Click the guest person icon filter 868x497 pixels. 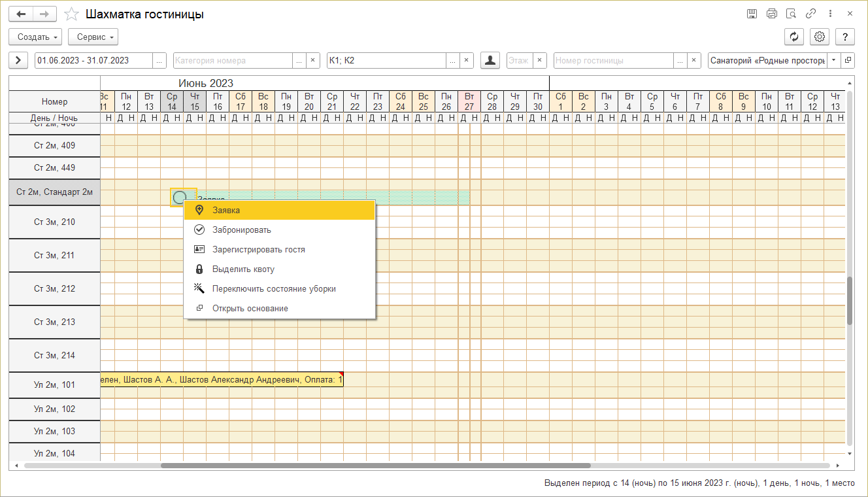coord(490,60)
